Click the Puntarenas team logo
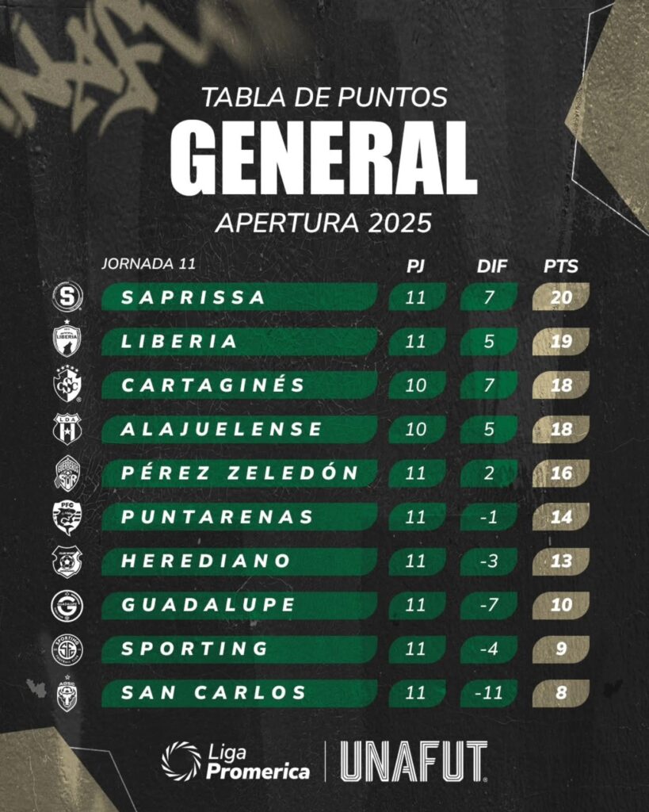The width and height of the screenshot is (649, 812). click(x=67, y=517)
